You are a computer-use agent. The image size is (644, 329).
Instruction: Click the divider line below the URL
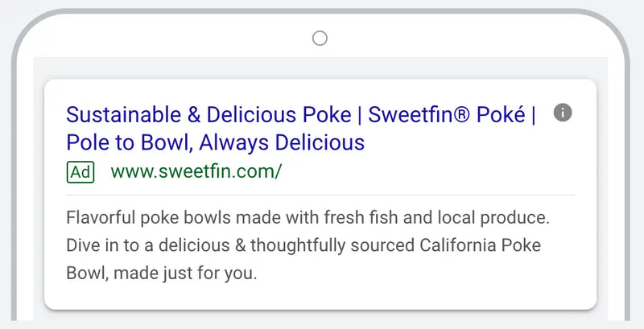tap(320, 195)
